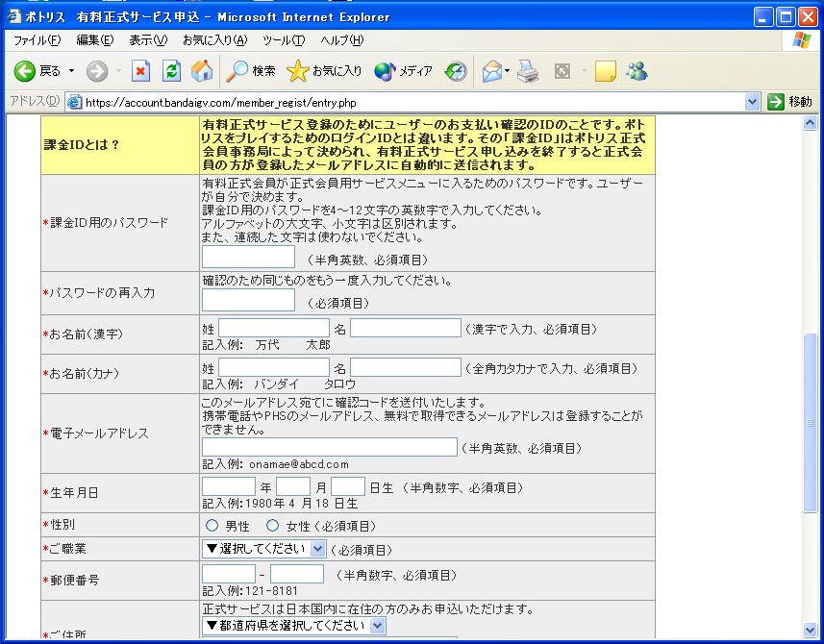Screen dimensions: 824x644
Task: Open the Favorites (お気に入り) star button
Action: tap(325, 71)
